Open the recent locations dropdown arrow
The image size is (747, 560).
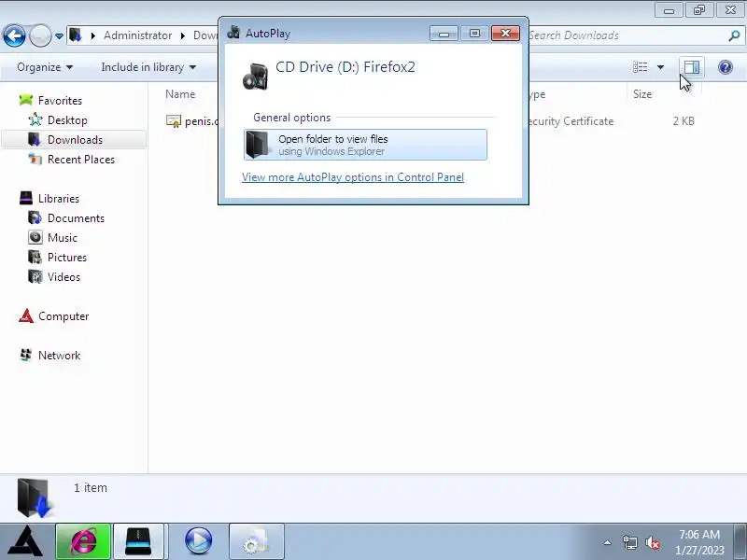(x=59, y=36)
